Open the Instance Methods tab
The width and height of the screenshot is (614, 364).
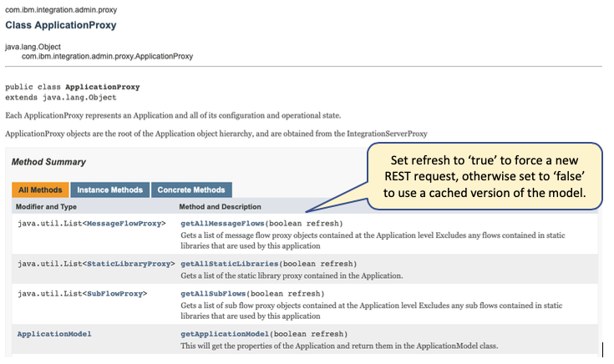pyautogui.click(x=109, y=190)
